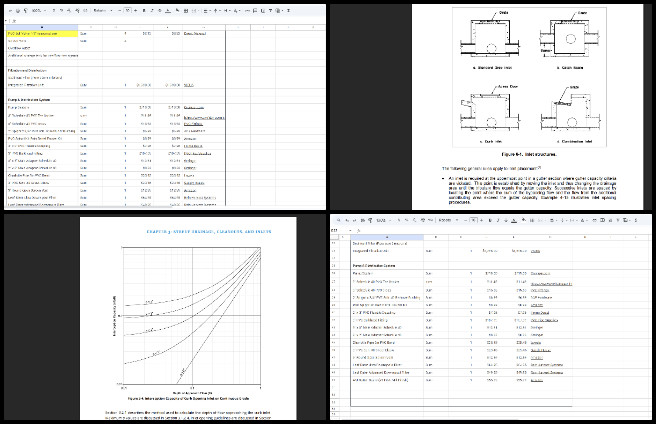
Task: Click the font size box in lower spreadsheet
Action: point(474,220)
